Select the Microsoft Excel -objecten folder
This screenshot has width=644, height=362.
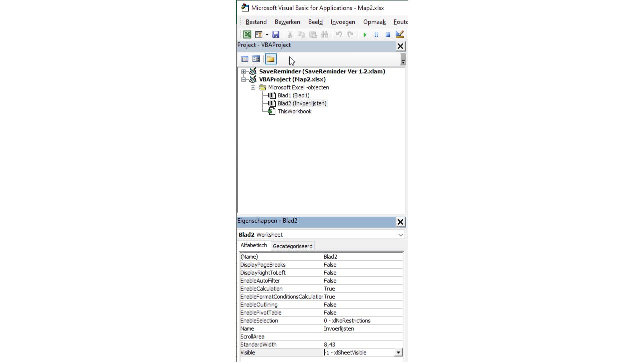(298, 87)
